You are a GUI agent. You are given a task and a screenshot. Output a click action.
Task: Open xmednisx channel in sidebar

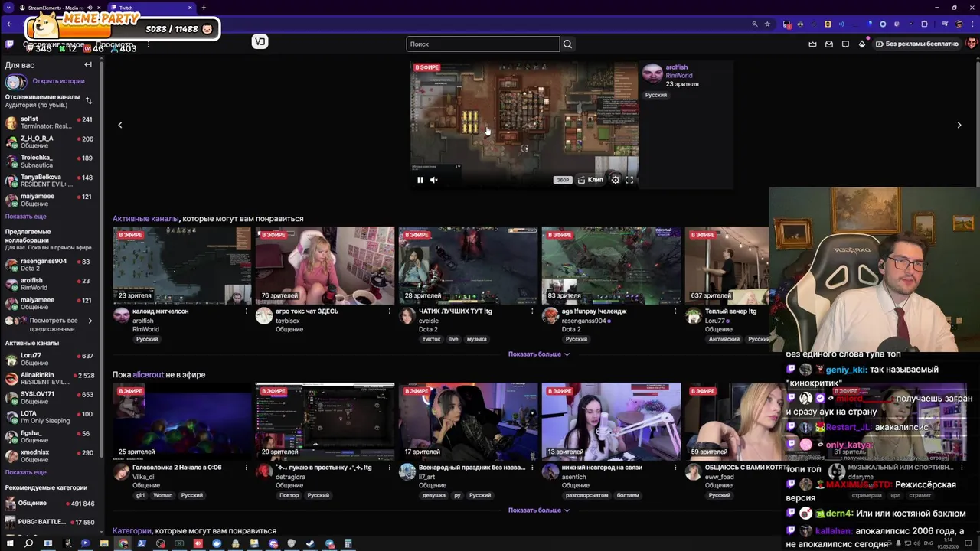click(x=50, y=456)
